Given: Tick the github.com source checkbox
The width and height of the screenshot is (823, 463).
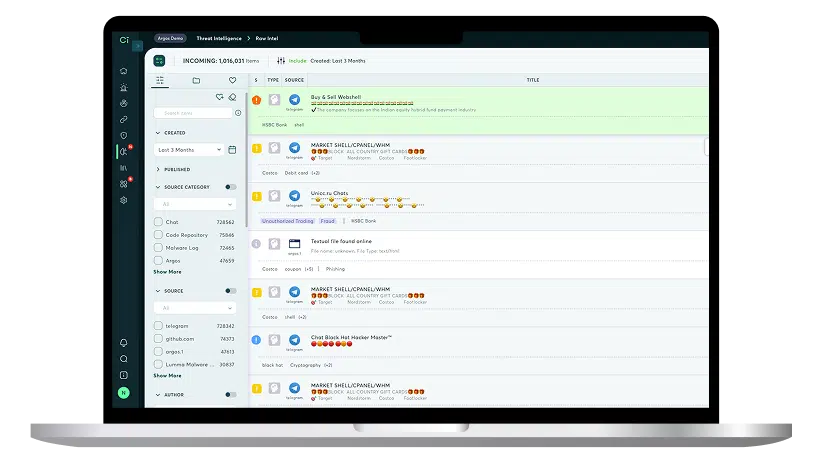Looking at the screenshot, I should click(158, 339).
